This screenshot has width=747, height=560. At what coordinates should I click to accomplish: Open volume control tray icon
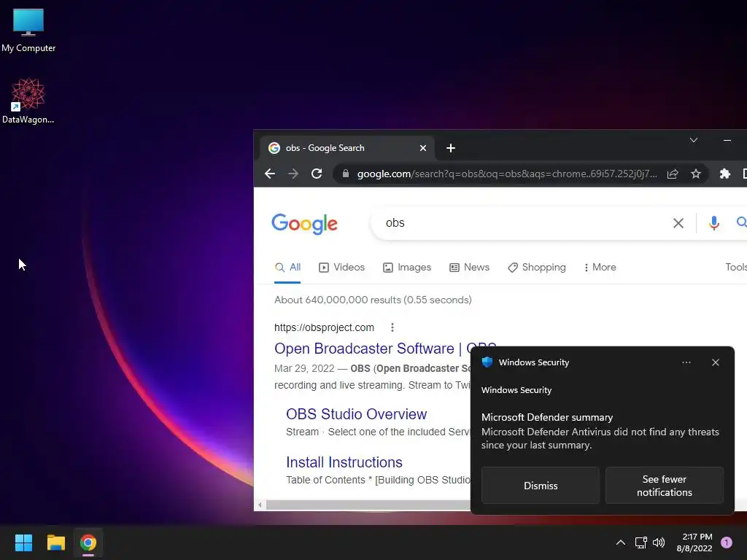point(659,542)
